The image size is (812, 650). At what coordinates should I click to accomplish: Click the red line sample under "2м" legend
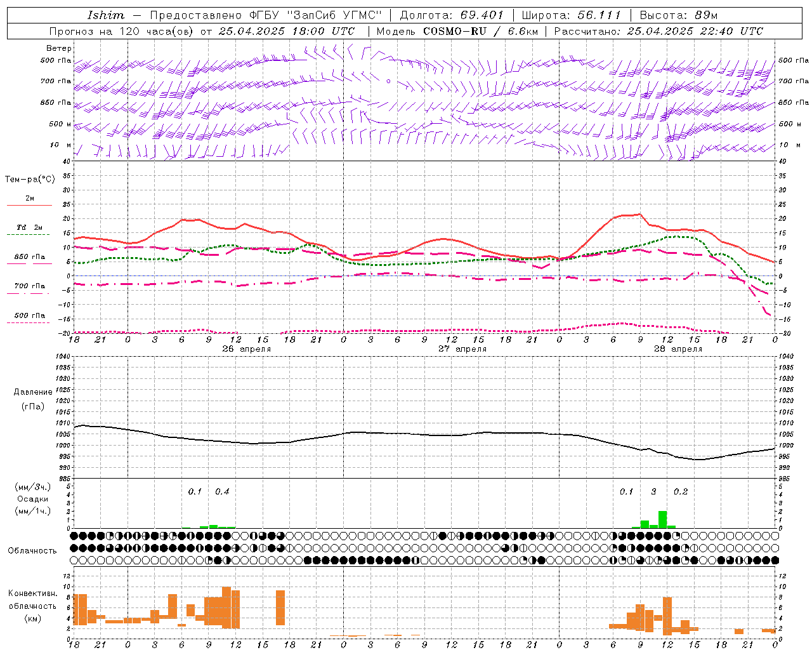coord(29,206)
